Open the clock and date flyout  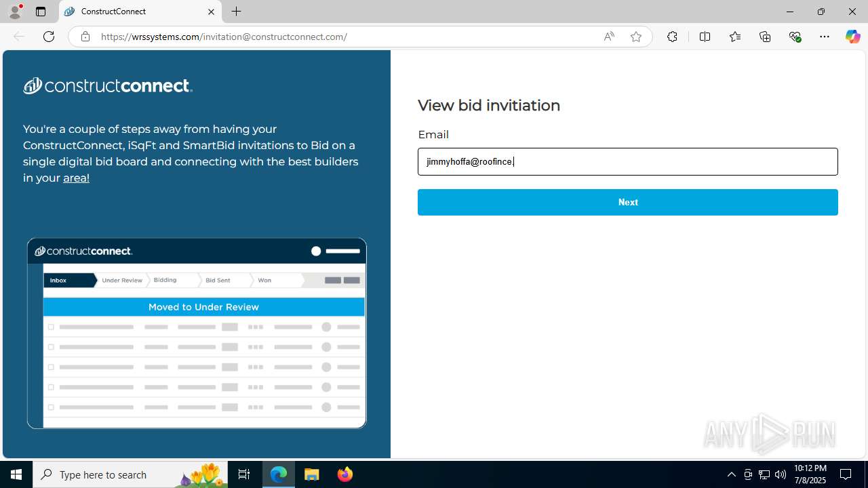pyautogui.click(x=810, y=474)
